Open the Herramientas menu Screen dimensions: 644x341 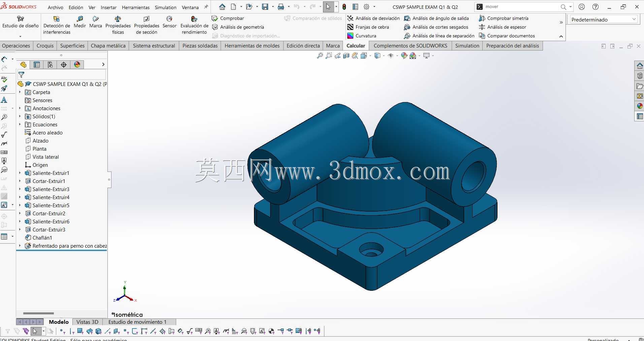click(136, 7)
